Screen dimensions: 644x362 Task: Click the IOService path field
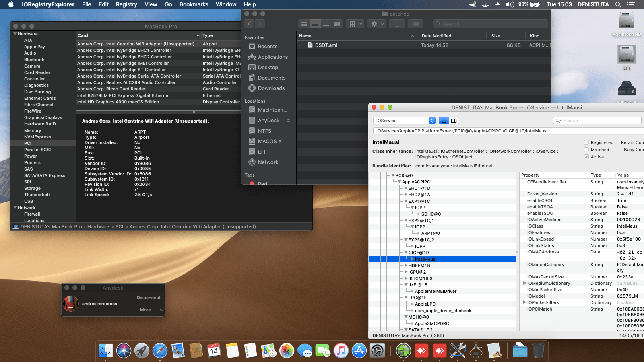coord(508,131)
